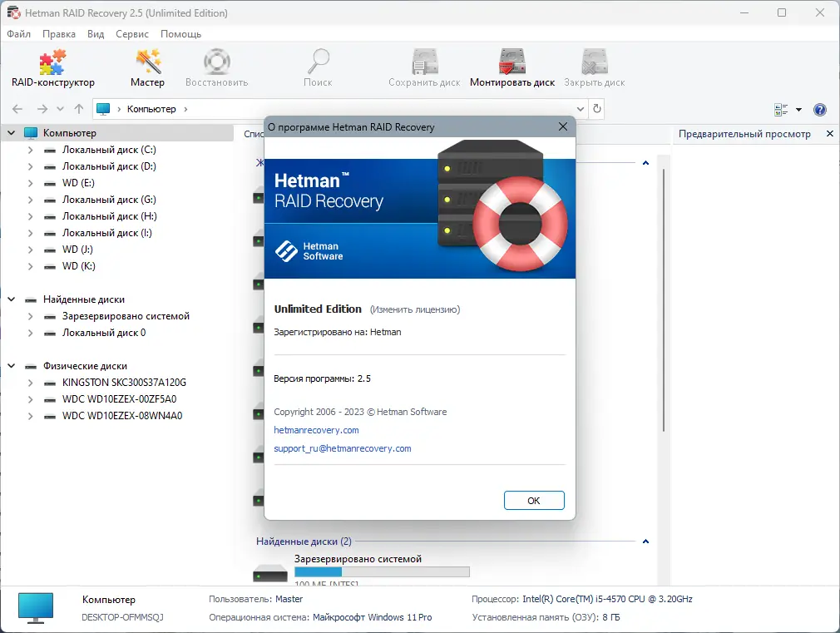Open the Файл menu

coord(18,34)
